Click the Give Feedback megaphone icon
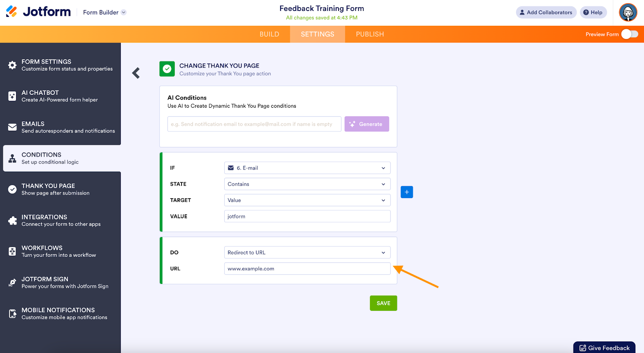The width and height of the screenshot is (644, 353). click(582, 348)
